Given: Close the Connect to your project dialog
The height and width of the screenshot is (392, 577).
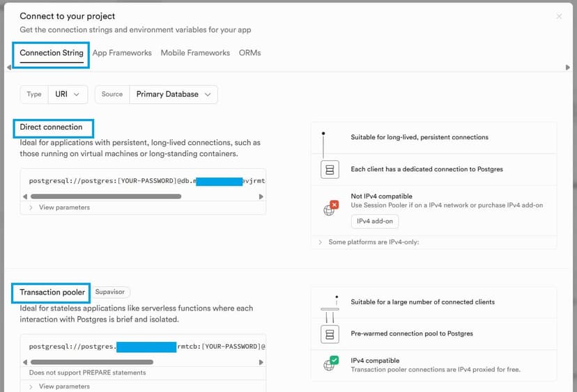Looking at the screenshot, I should (559, 17).
